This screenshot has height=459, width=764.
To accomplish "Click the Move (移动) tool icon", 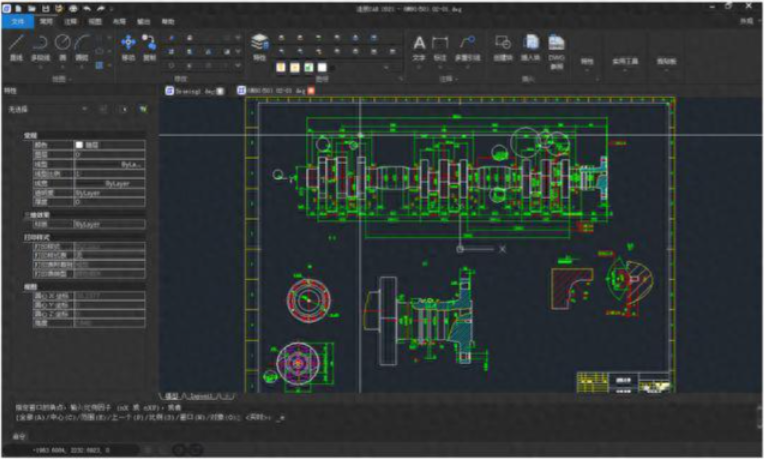I will point(128,44).
